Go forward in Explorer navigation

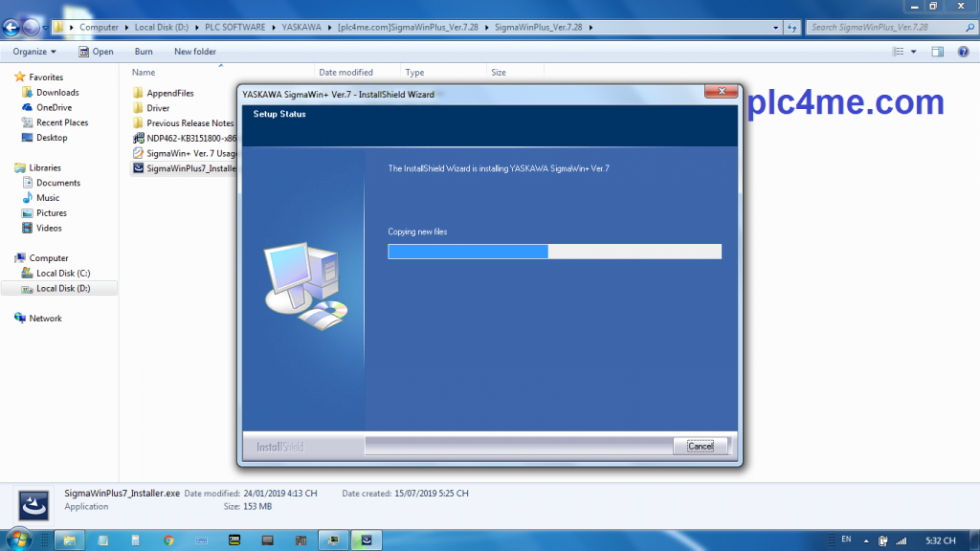pos(30,28)
